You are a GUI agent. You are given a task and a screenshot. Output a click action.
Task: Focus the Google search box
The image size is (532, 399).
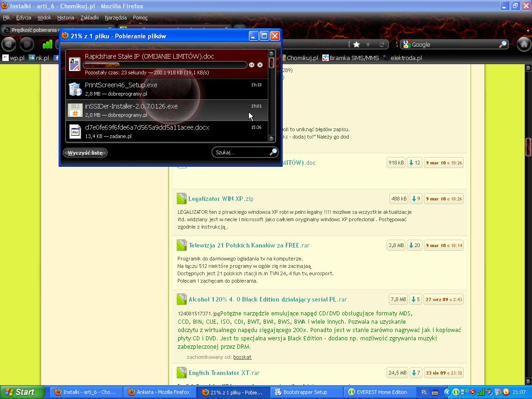pyautogui.click(x=454, y=44)
